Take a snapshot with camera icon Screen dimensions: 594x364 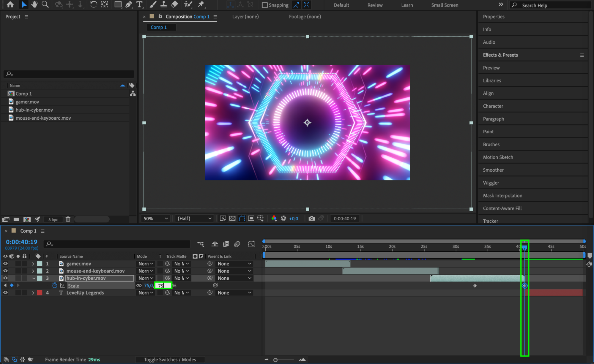tap(311, 219)
